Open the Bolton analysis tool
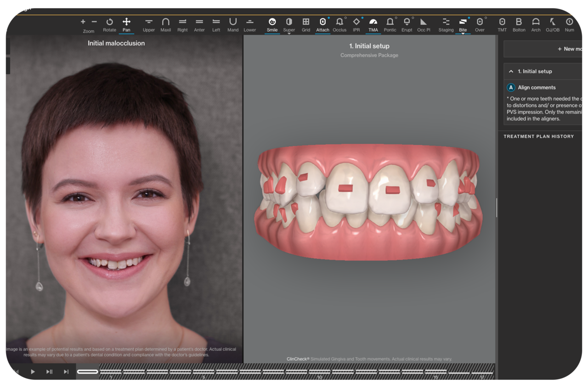This screenshot has width=588, height=388. click(x=519, y=22)
